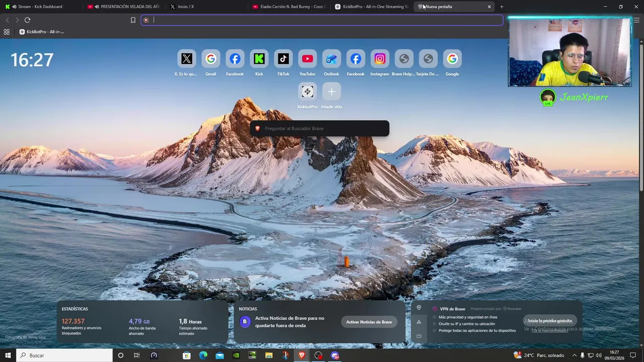644x362 pixels.
Task: Open Task View in the taskbar
Action: coord(136,355)
